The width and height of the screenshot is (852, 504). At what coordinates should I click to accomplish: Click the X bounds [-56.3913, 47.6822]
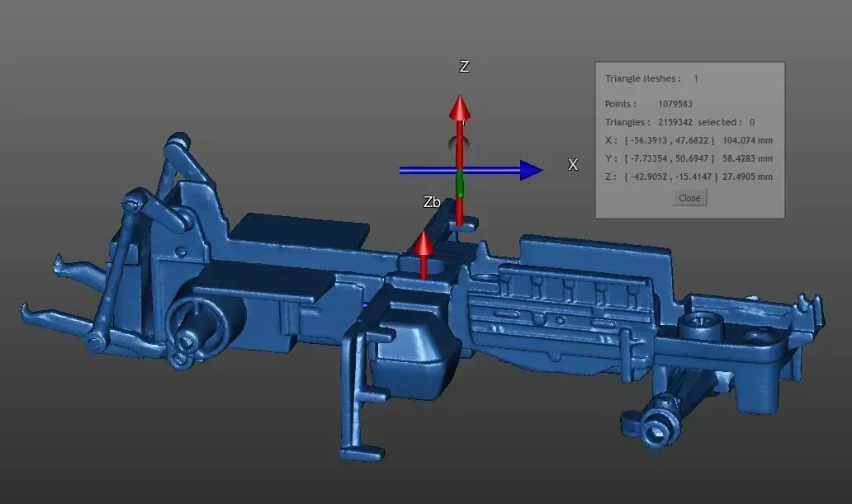(x=669, y=140)
